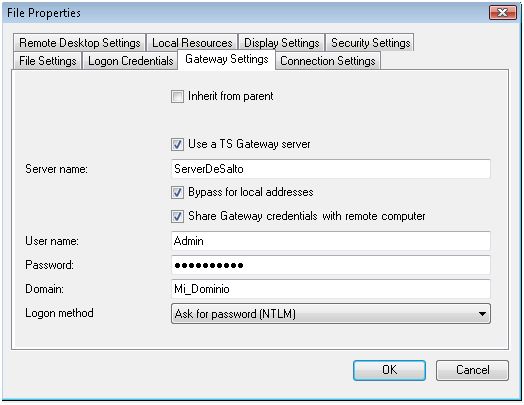Switch to the Local Resources tab
This screenshot has height=405, width=524.
coord(192,43)
